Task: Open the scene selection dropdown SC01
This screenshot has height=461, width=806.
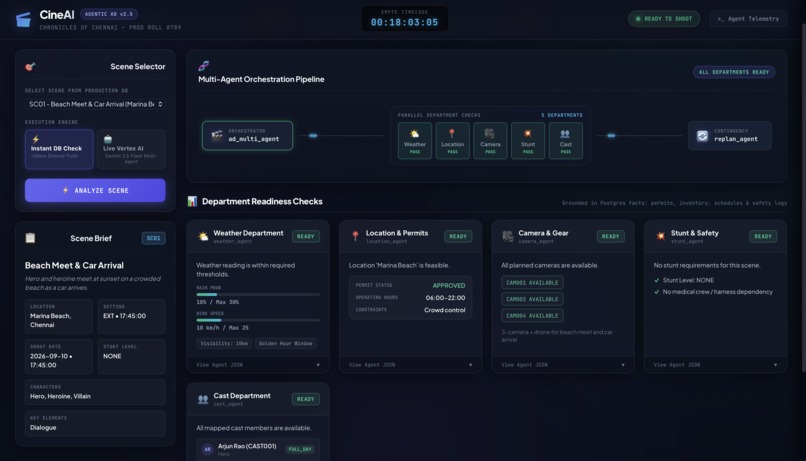Action: (95, 104)
